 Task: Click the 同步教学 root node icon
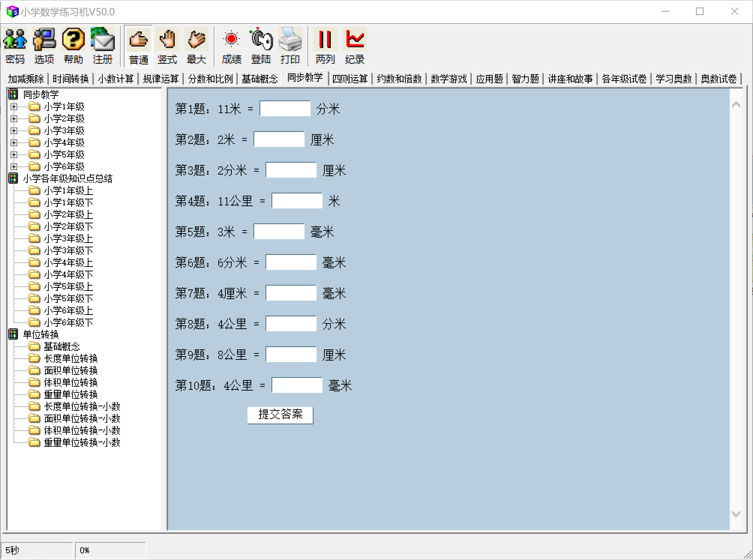13,94
